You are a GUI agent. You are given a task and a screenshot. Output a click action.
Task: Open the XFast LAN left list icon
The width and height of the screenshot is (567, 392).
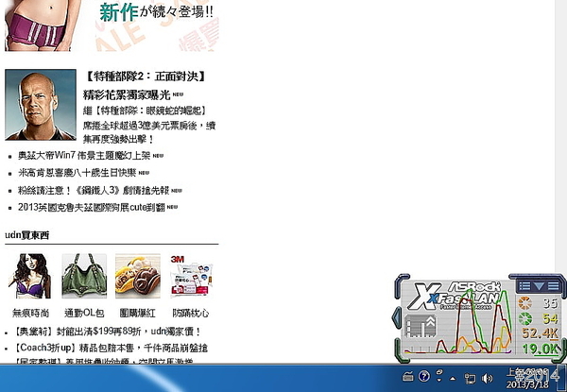(524, 286)
